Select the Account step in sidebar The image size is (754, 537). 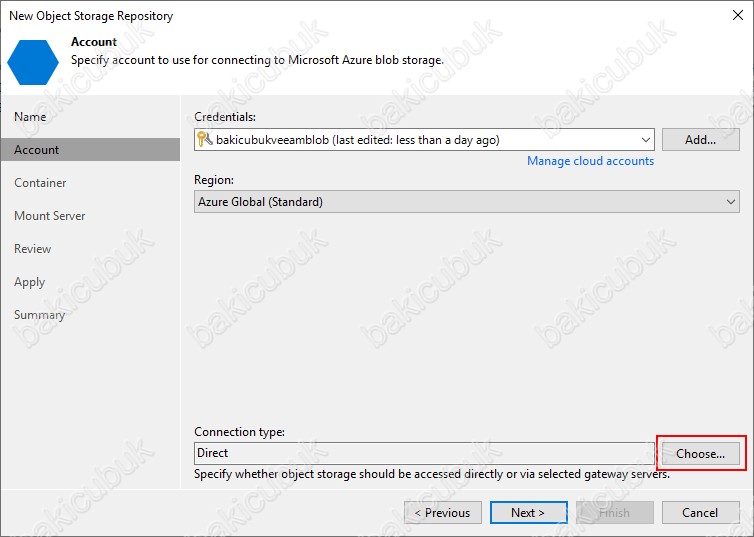click(x=37, y=150)
